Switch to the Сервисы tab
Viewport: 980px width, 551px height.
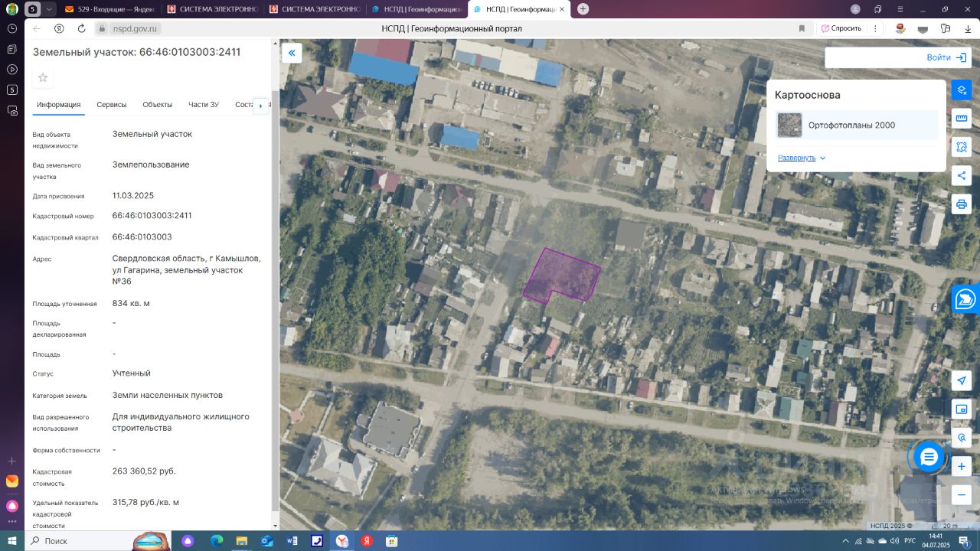coord(112,105)
